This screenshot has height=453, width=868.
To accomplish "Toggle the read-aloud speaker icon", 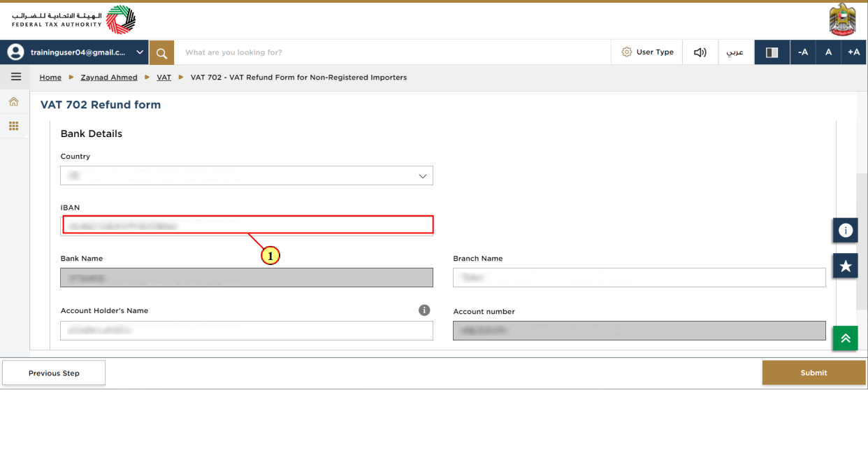I will pyautogui.click(x=700, y=52).
